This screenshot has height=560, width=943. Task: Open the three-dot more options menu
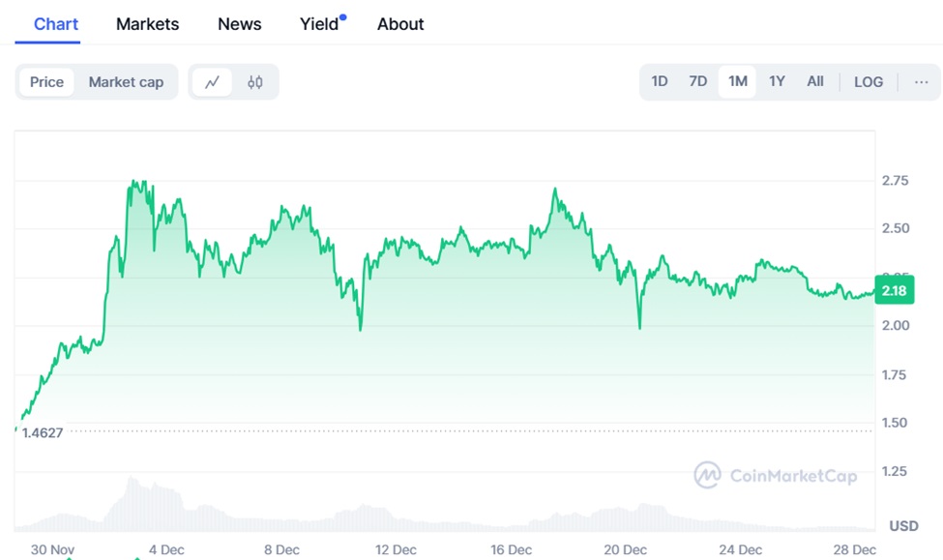[921, 82]
